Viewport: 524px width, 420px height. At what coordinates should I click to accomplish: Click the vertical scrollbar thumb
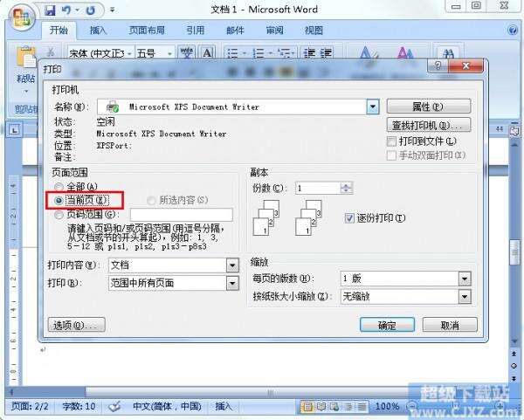(x=514, y=252)
